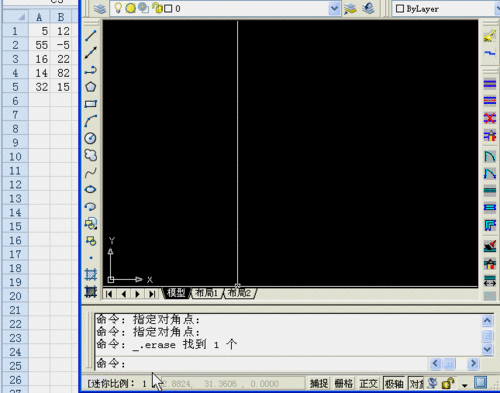Toggle 捕捉 snap mode

[319, 384]
